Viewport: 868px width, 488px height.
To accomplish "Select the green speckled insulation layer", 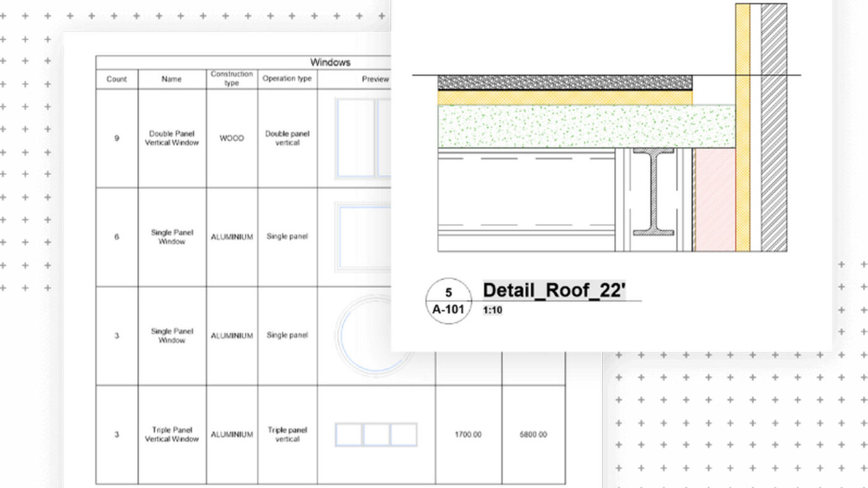I will [586, 127].
